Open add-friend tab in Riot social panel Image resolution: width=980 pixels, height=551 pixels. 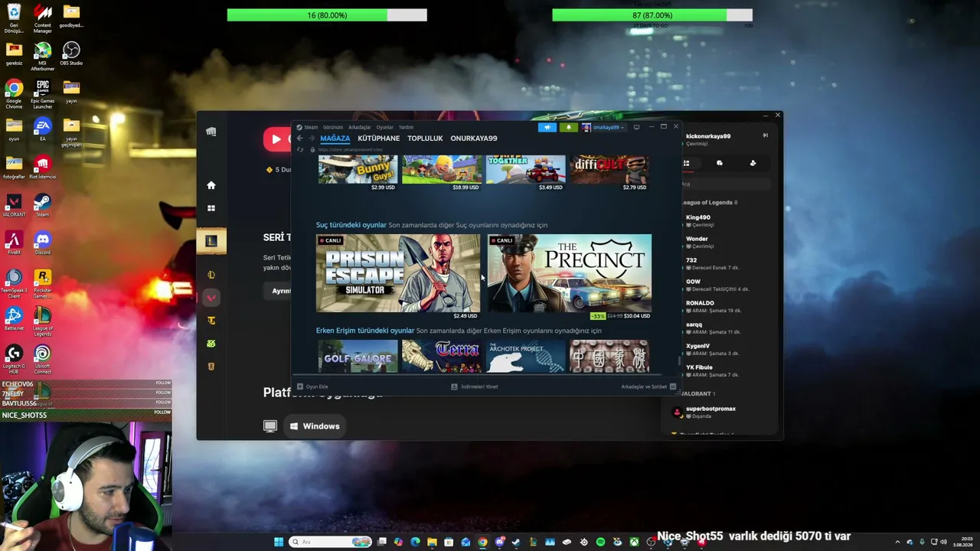click(x=753, y=163)
